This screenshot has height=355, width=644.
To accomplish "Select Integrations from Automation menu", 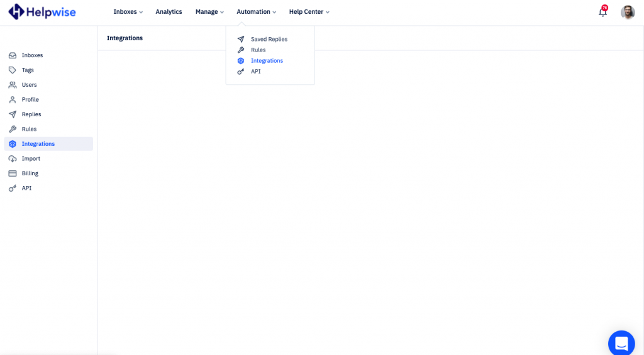I will point(267,61).
